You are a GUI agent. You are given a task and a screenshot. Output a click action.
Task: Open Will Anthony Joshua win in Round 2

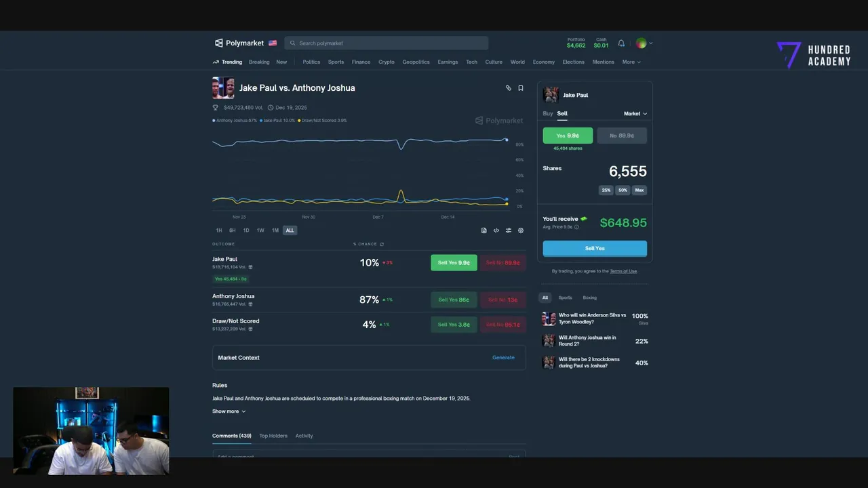point(595,341)
